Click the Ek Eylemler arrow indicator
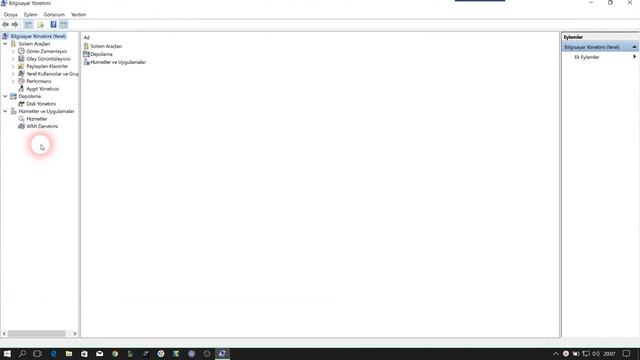Screen dimensions: 640x360 pyautogui.click(x=634, y=57)
